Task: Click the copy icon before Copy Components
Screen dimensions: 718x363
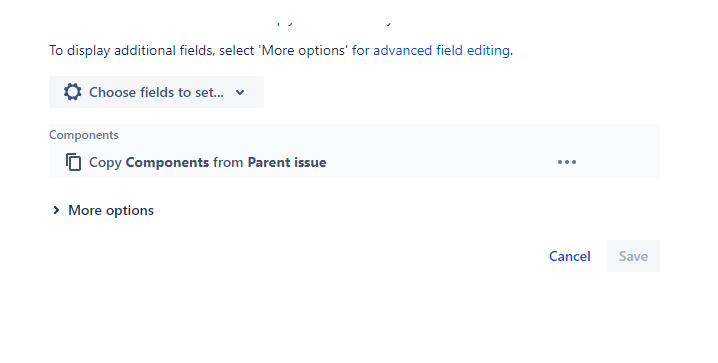Action: pos(73,162)
